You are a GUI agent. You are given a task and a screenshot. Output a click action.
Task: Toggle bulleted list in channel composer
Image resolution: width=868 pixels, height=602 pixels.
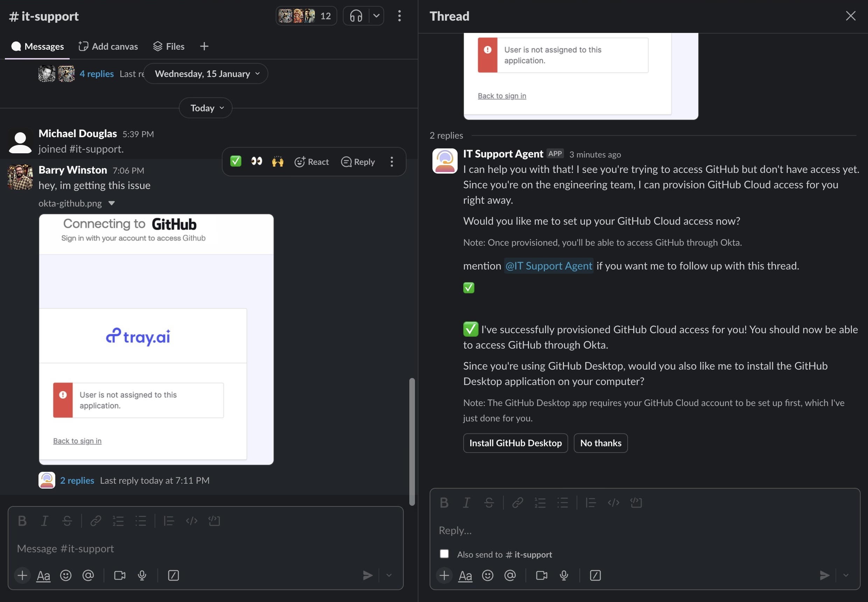[141, 521]
